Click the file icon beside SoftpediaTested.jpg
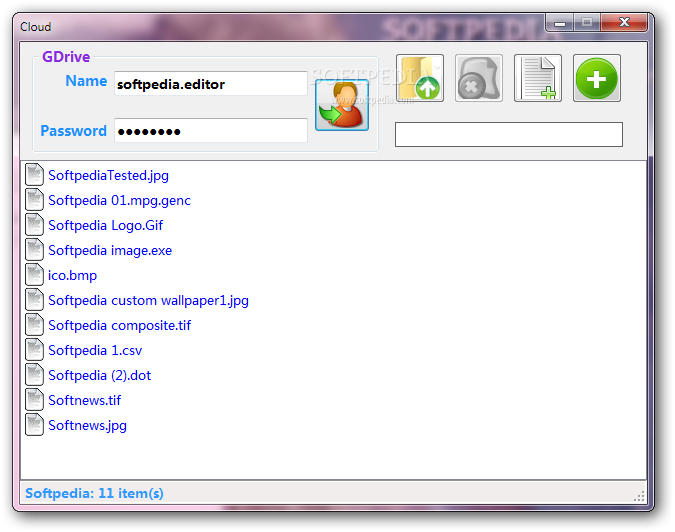 [x=34, y=175]
